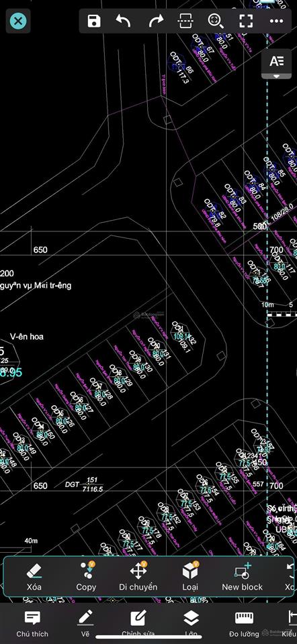297x644 pixels.
Task: Save the drawing with the floppy disk icon
Action: pos(94,21)
